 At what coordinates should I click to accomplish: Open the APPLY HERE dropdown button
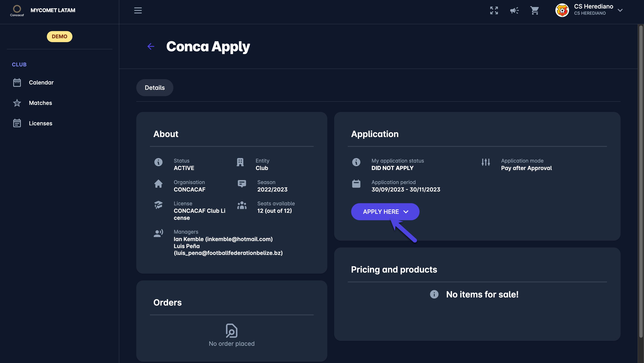point(385,212)
